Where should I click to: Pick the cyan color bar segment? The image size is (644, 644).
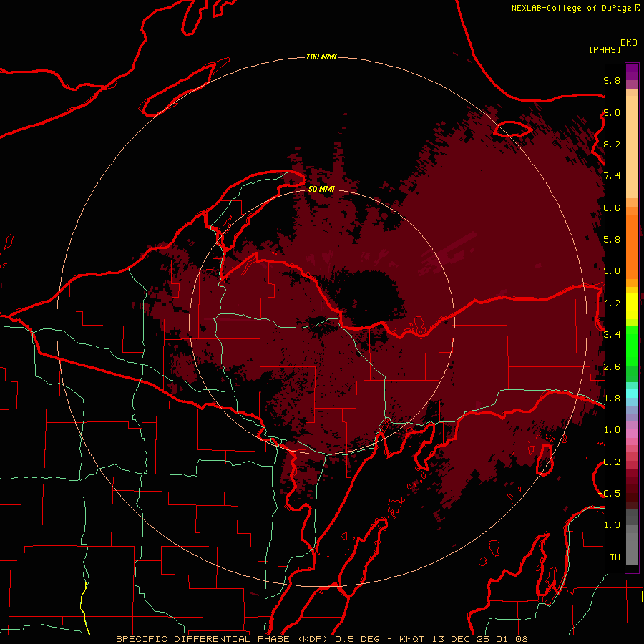(632, 394)
